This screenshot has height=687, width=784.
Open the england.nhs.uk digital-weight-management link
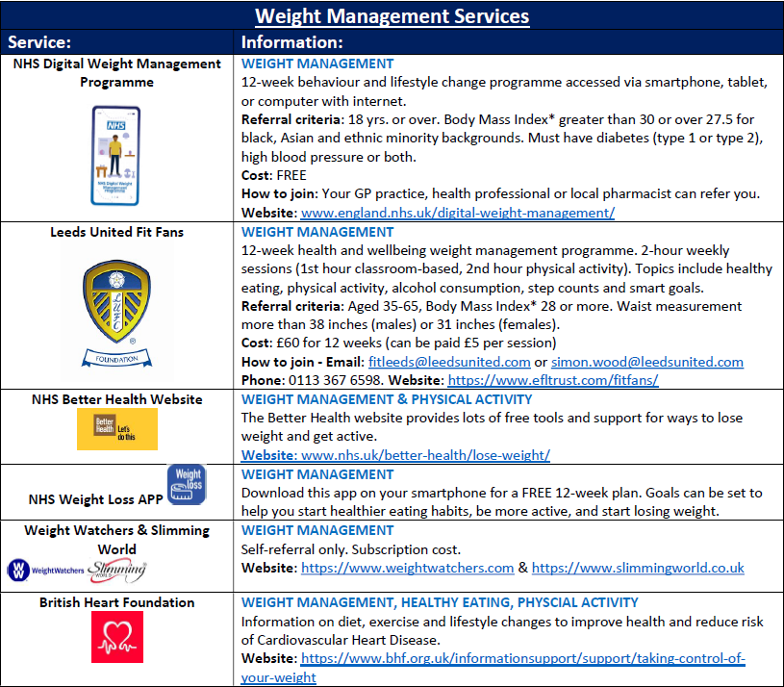(458, 213)
